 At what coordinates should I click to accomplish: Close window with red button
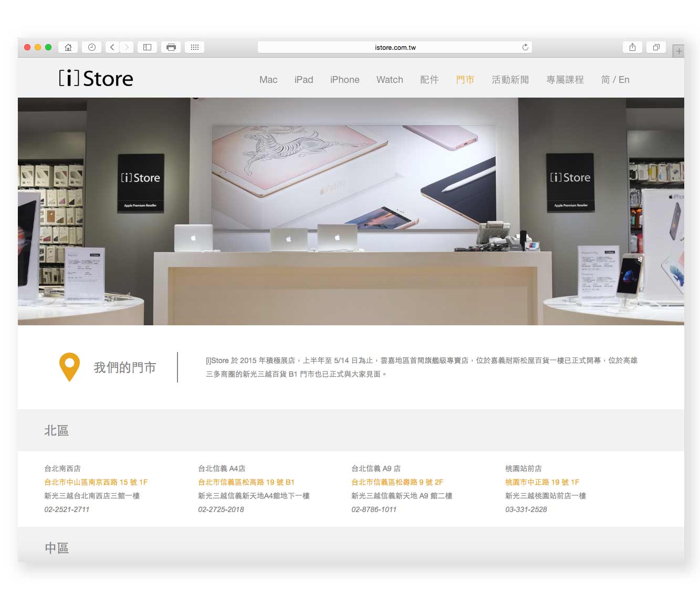27,47
